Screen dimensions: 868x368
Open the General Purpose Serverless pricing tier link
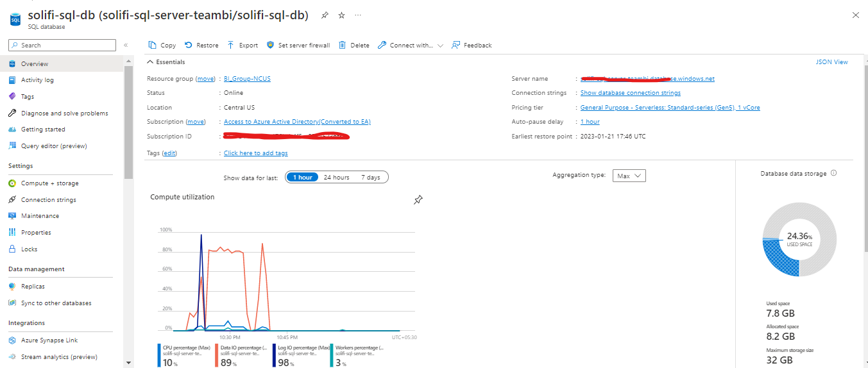pyautogui.click(x=670, y=108)
